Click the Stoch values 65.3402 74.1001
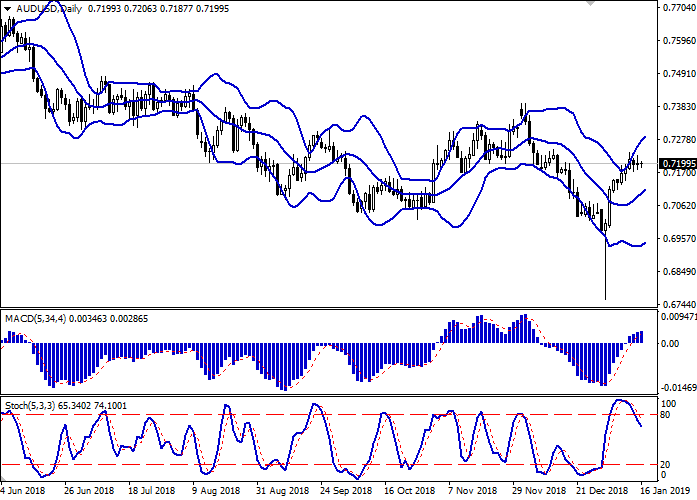The height and width of the screenshot is (500, 697). [92, 406]
